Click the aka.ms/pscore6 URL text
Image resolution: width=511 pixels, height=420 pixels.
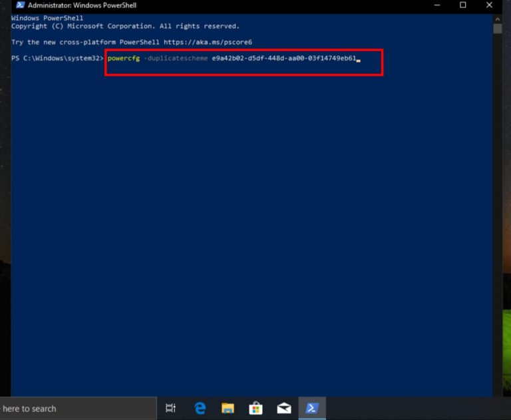(208, 42)
